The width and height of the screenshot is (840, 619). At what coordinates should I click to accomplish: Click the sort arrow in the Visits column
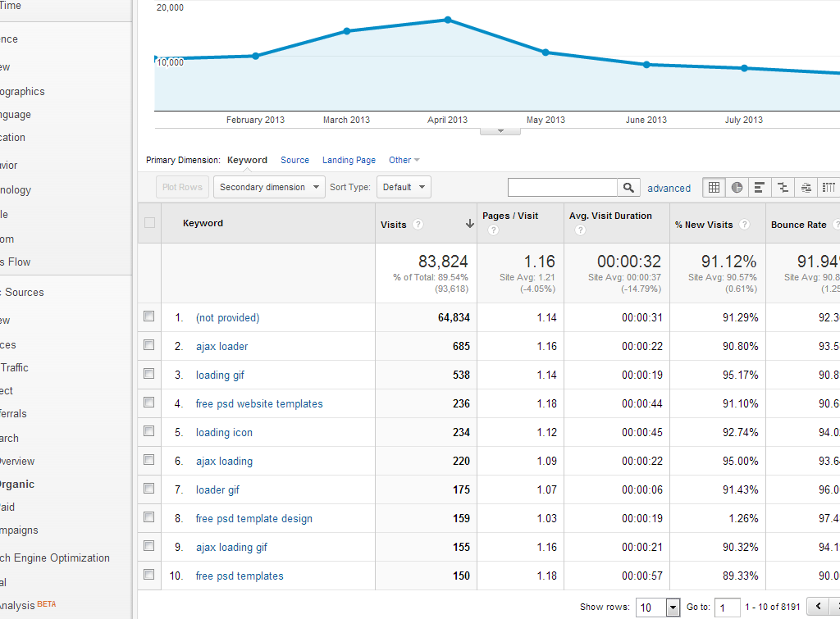tap(470, 224)
